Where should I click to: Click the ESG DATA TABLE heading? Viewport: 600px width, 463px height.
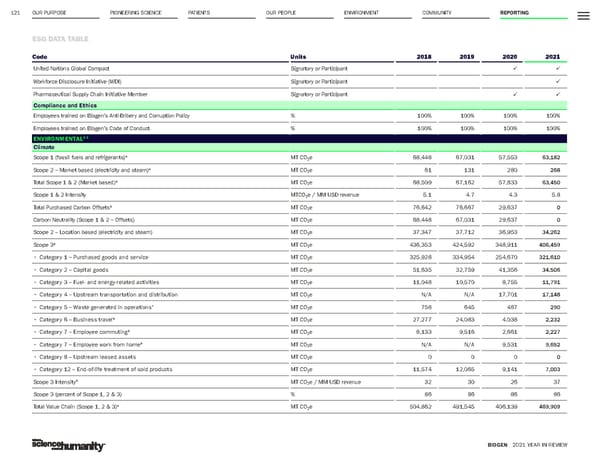click(60, 38)
